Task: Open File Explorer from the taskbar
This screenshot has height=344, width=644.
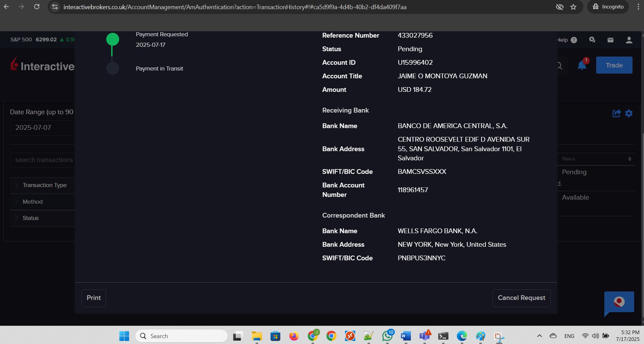Action: pos(257,336)
